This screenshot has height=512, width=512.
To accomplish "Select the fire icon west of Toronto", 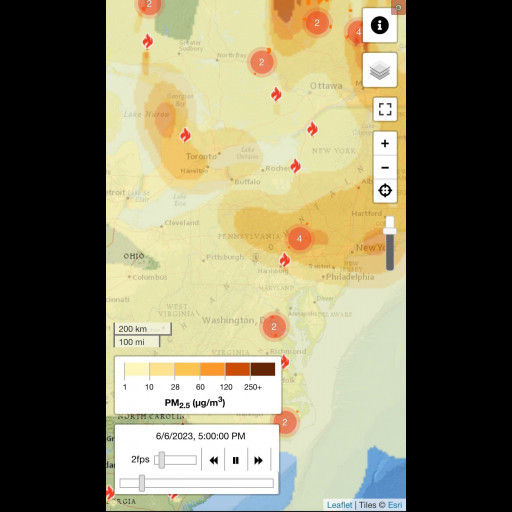I will [185, 135].
